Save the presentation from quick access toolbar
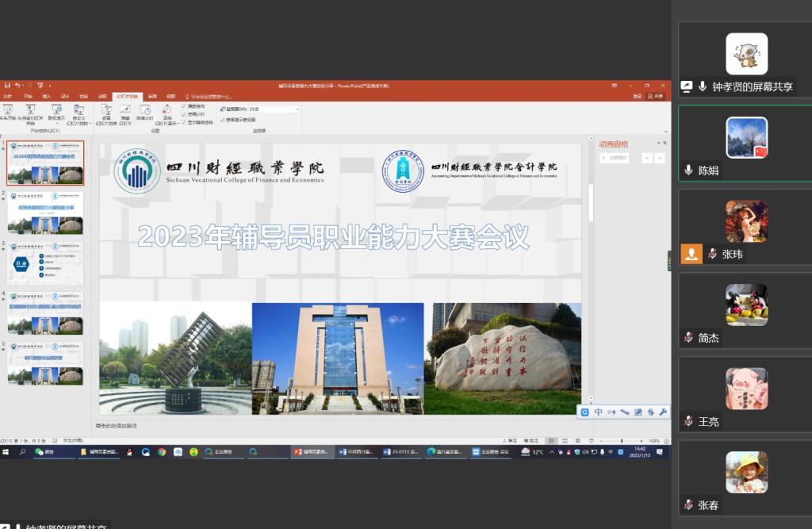This screenshot has height=529, width=812. tap(6, 85)
